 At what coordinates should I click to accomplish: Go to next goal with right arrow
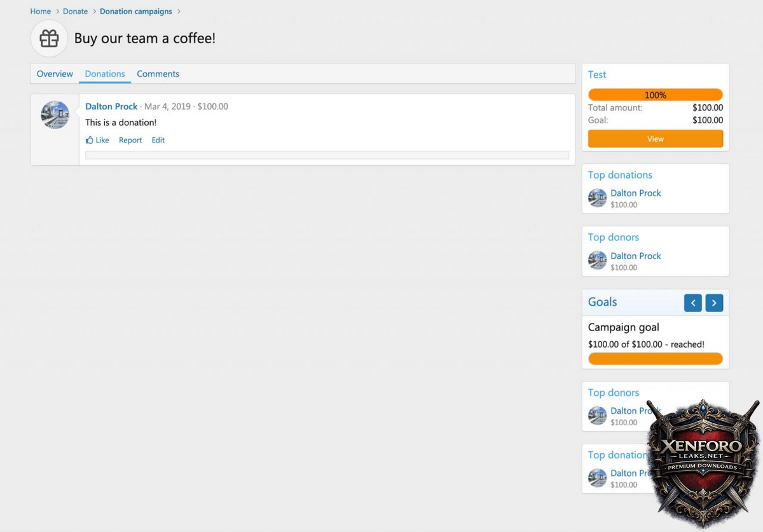coord(714,303)
